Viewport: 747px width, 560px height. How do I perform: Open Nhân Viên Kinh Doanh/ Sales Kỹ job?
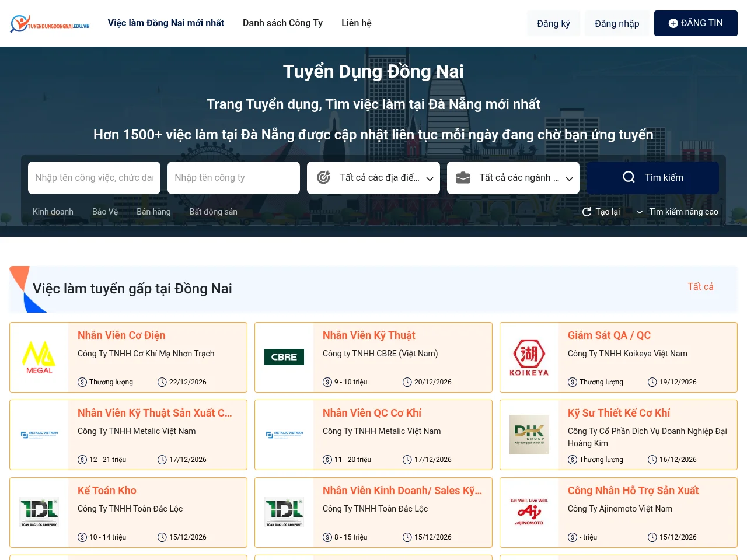pyautogui.click(x=402, y=491)
